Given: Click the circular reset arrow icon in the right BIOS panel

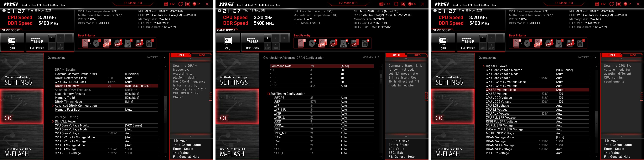Looking at the screenshot, I should pyautogui.click(x=612, y=4).
